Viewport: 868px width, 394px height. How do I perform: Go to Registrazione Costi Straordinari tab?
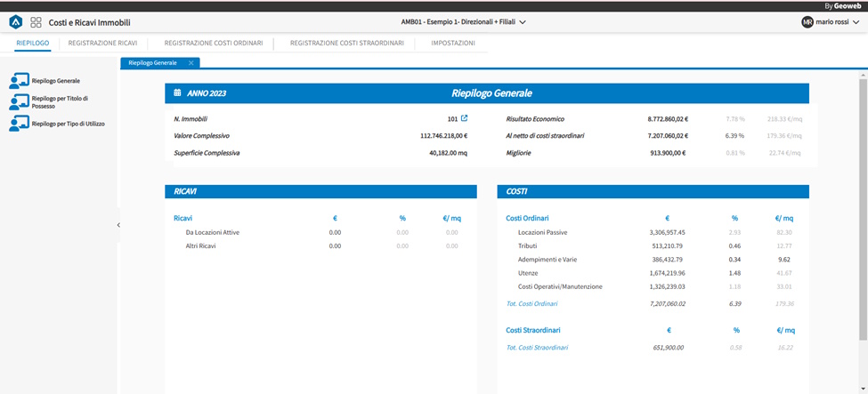pos(346,43)
